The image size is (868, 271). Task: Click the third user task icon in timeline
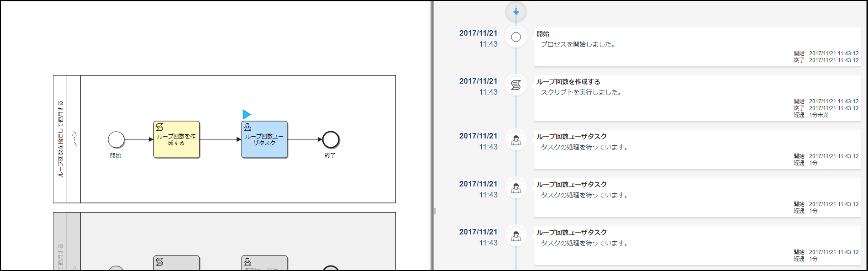click(x=516, y=236)
